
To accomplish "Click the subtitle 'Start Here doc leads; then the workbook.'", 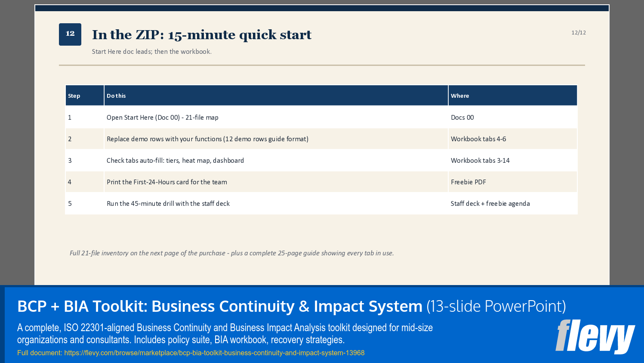I will (x=151, y=52).
